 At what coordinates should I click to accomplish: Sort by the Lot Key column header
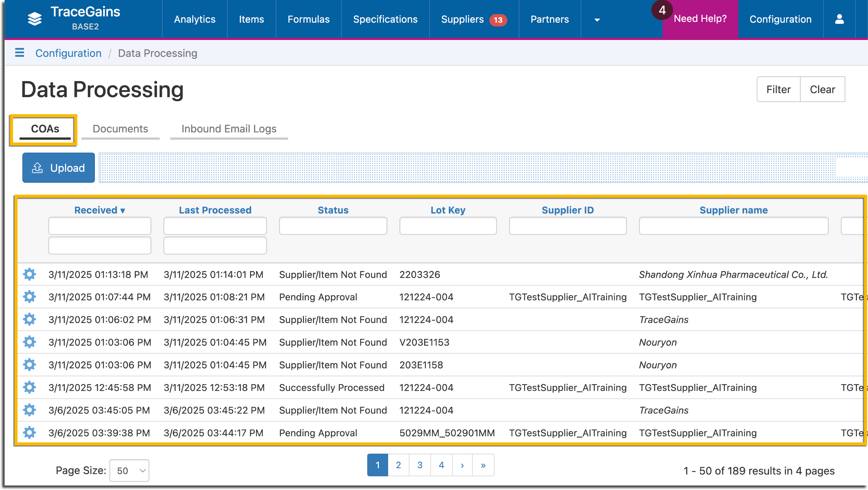(x=448, y=210)
